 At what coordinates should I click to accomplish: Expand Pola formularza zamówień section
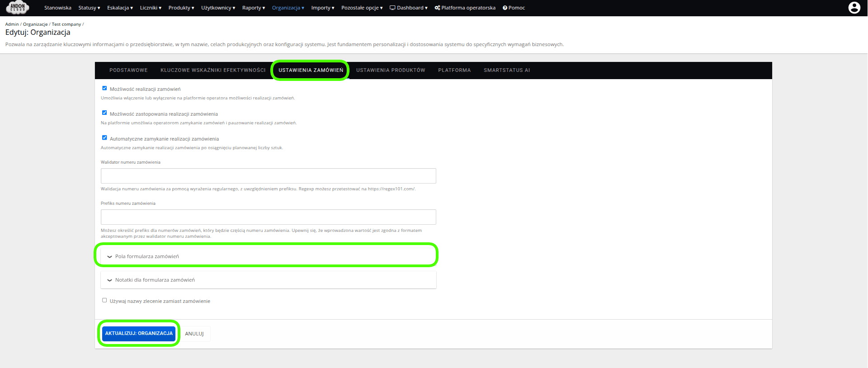coord(147,256)
